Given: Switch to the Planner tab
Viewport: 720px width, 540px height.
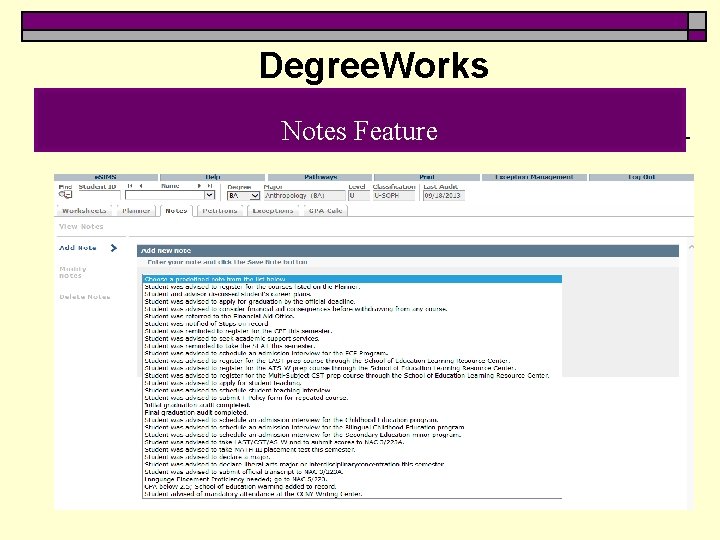Looking at the screenshot, I should pyautogui.click(x=136, y=211).
